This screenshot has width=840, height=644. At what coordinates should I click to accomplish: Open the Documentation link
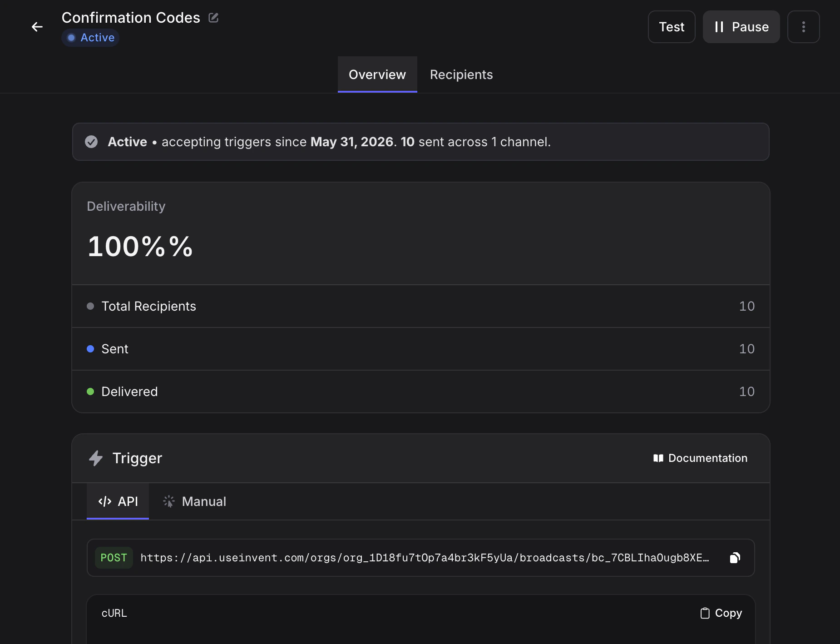700,458
